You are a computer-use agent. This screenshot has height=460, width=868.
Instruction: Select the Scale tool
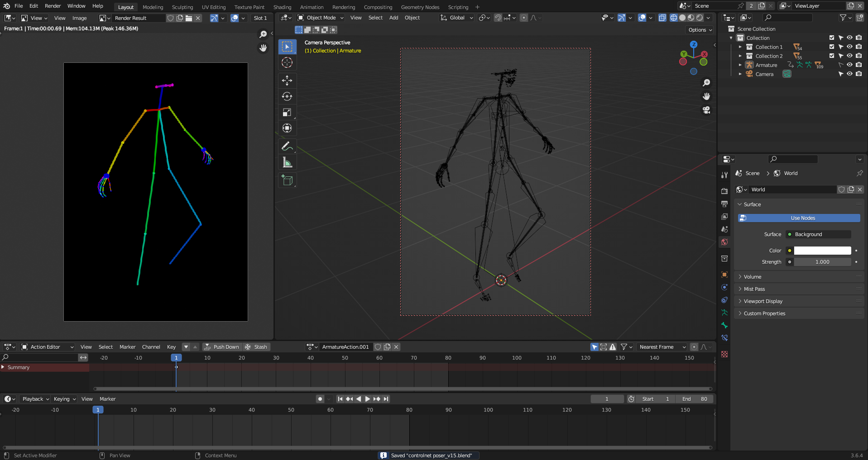pos(287,112)
